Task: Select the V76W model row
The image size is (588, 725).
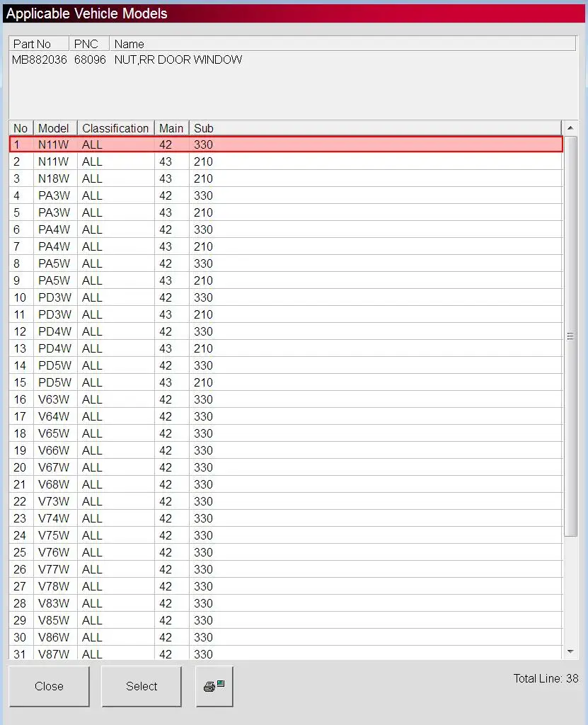Action: [286, 552]
